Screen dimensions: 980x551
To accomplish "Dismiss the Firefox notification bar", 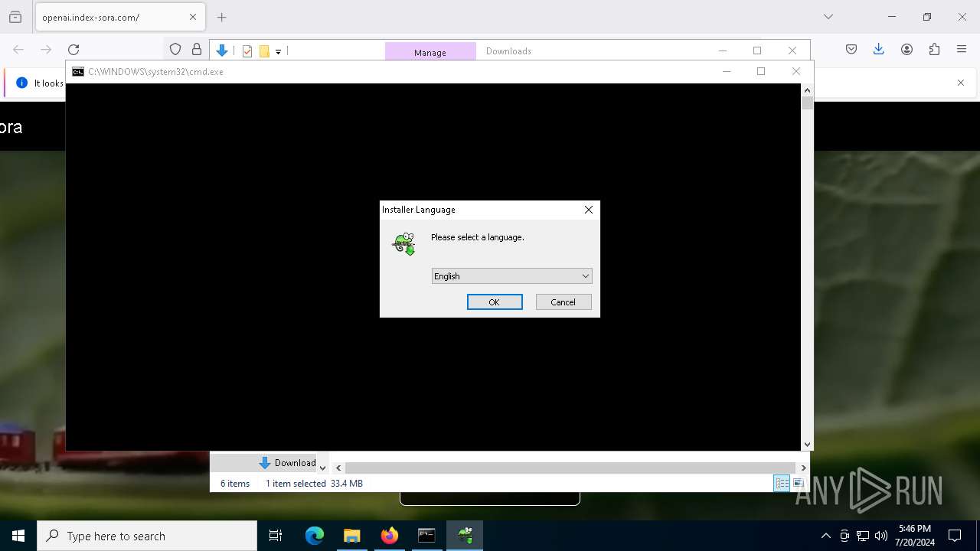I will (x=961, y=83).
